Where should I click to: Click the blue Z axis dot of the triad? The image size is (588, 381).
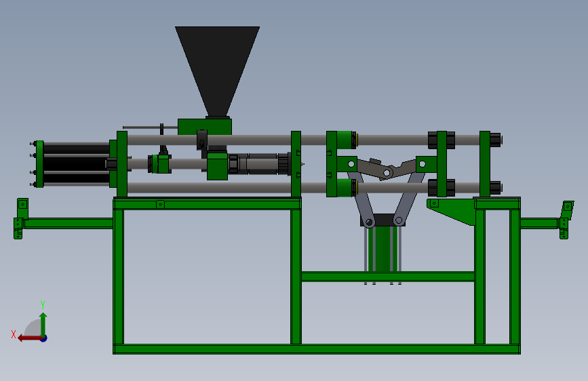click(44, 338)
